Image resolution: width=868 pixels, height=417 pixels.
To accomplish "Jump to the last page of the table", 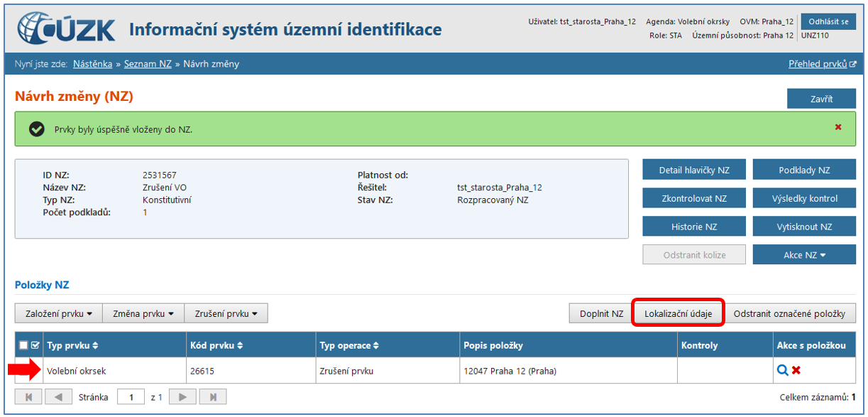I will (213, 397).
